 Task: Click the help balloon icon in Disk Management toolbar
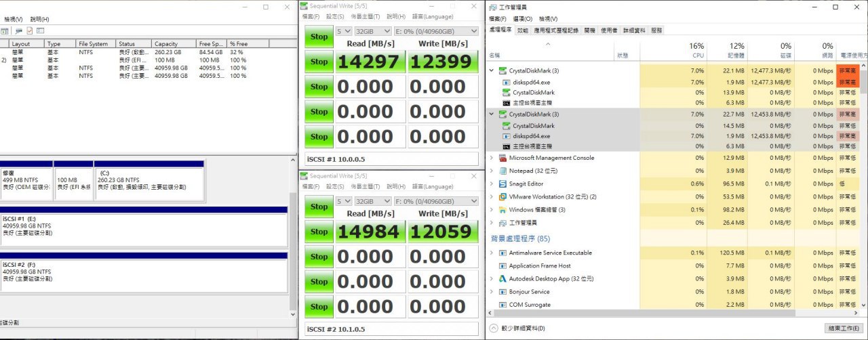pos(19,31)
